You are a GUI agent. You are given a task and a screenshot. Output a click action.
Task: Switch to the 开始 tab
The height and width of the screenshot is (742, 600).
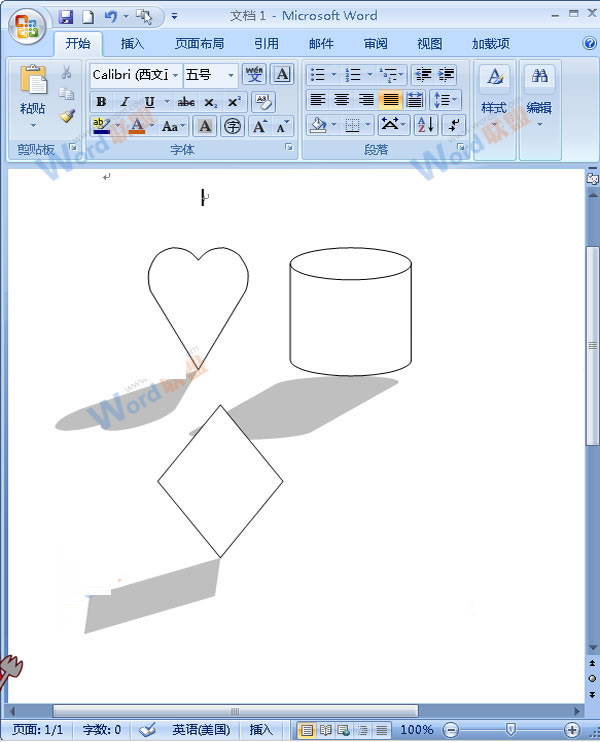[78, 44]
